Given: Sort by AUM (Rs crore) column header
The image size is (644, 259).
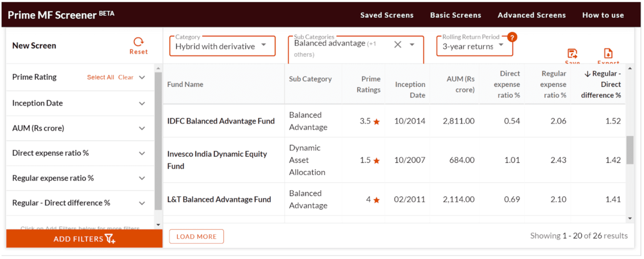Looking at the screenshot, I should coord(461,84).
